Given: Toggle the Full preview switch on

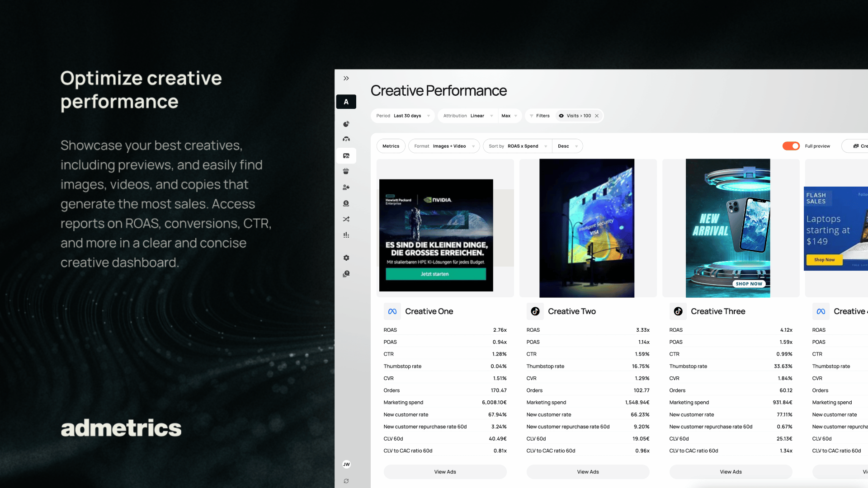Looking at the screenshot, I should pyautogui.click(x=790, y=145).
